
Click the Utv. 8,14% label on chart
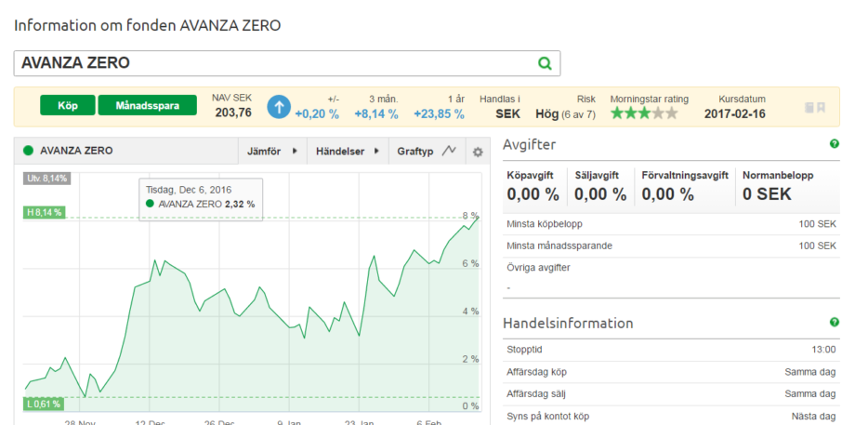pyautogui.click(x=47, y=179)
